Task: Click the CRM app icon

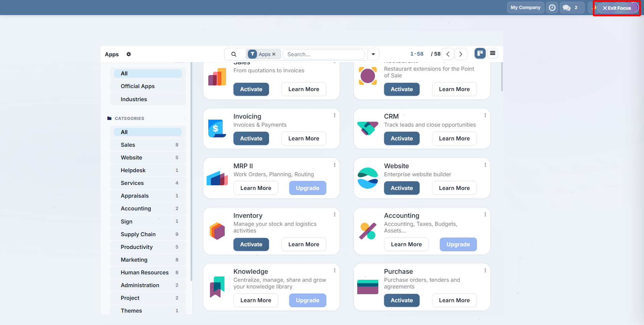Action: point(368,129)
